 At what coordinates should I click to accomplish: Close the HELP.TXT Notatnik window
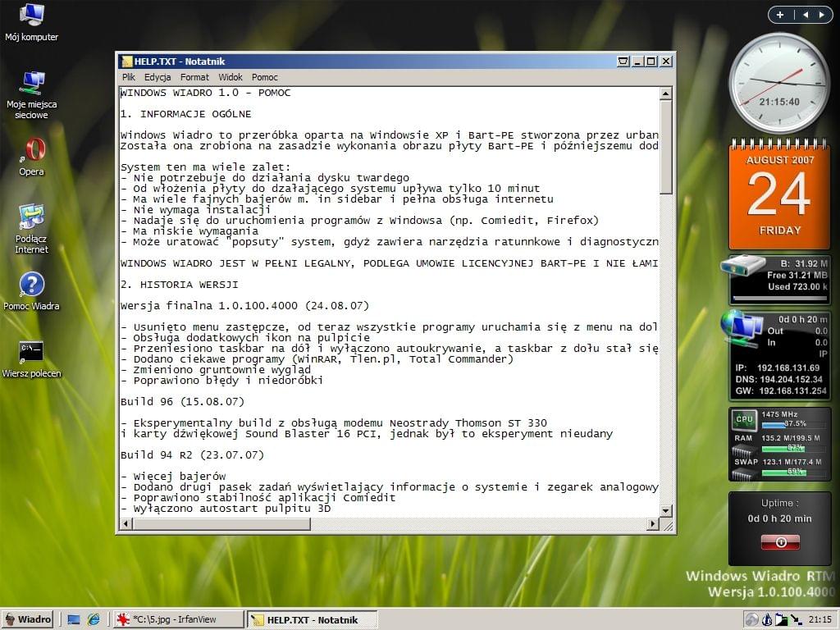click(666, 62)
